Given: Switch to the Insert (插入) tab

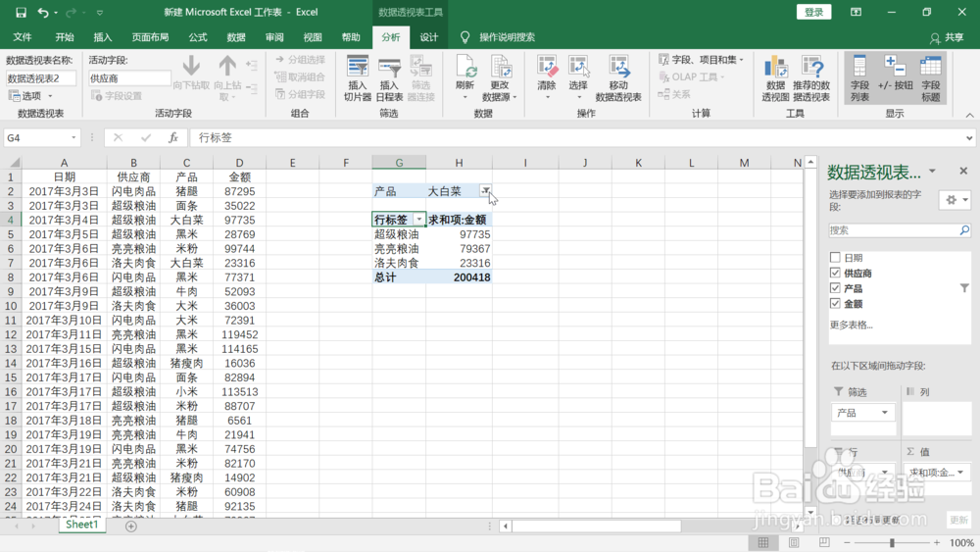Looking at the screenshot, I should [103, 37].
